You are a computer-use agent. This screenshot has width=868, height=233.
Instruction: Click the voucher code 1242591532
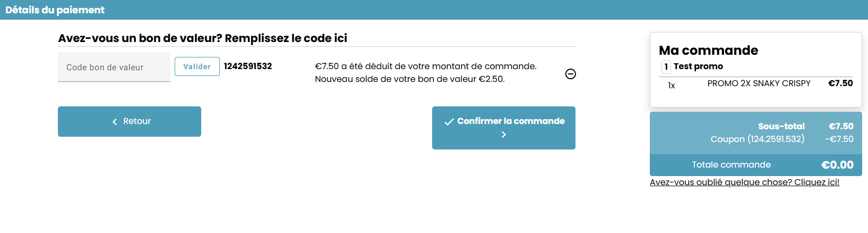pos(248,66)
